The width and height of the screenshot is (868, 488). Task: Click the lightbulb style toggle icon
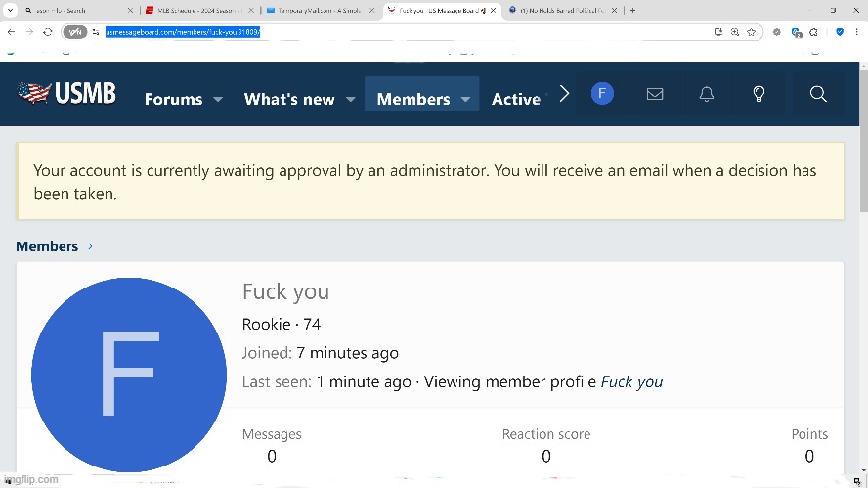pos(759,94)
